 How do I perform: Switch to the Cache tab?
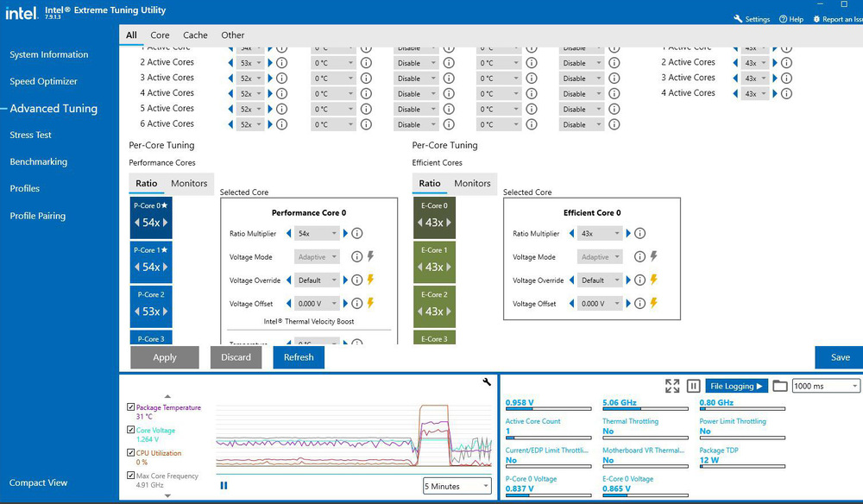(x=195, y=35)
